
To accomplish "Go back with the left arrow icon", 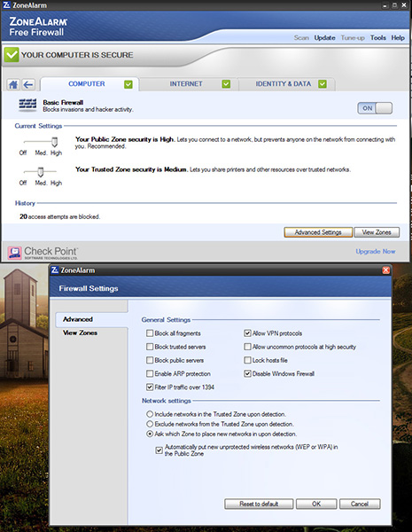I will pos(28,84).
